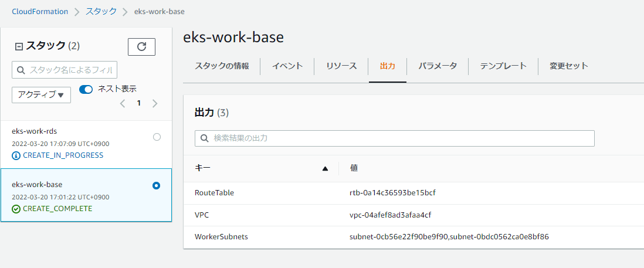This screenshot has width=644, height=268.
Task: Click the CREATE_COMPLETE checkmark status icon
Action: tap(16, 209)
